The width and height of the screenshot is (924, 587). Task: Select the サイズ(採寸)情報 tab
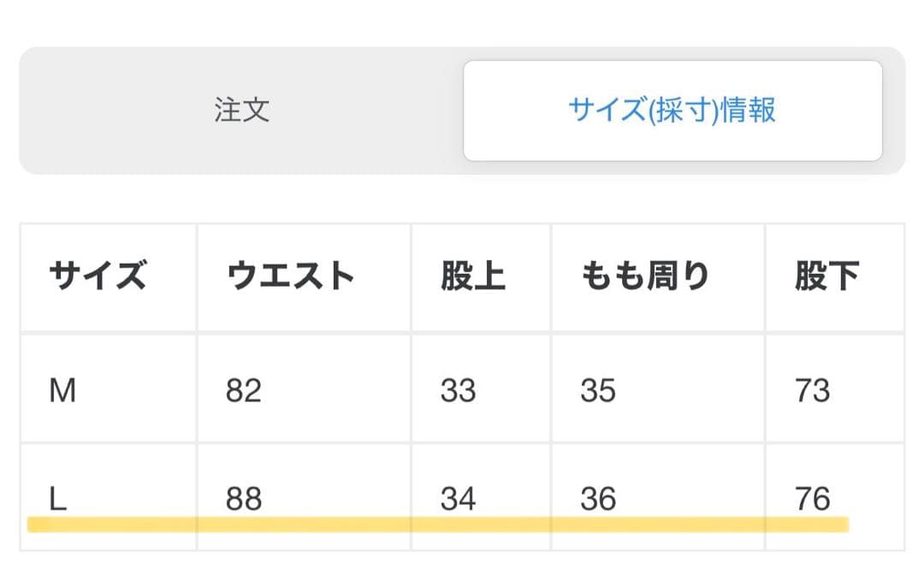point(672,110)
